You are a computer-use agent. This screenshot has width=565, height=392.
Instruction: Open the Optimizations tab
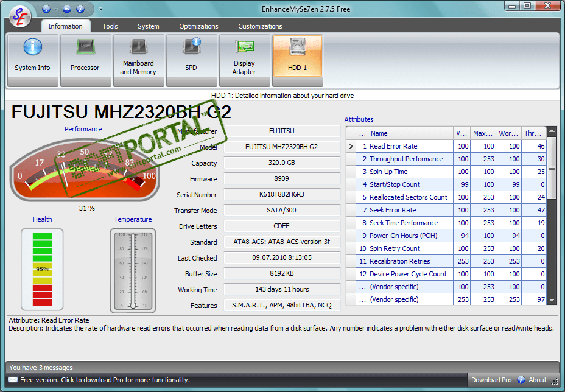[198, 26]
